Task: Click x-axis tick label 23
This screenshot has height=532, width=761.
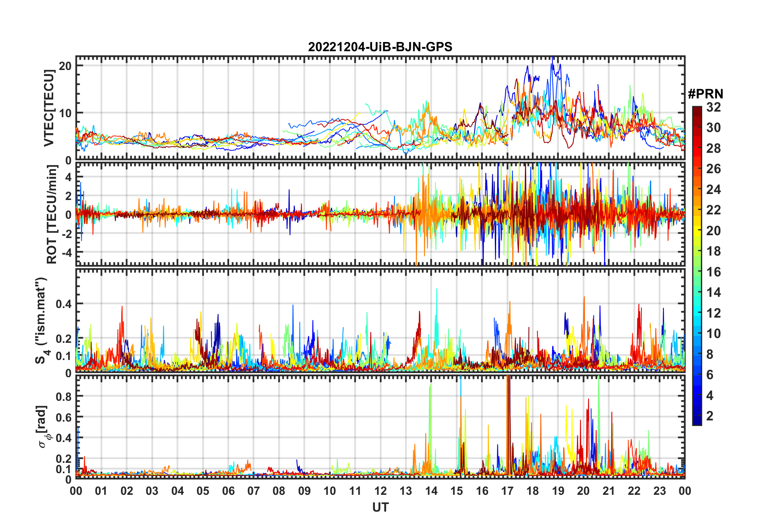Action: (x=659, y=491)
